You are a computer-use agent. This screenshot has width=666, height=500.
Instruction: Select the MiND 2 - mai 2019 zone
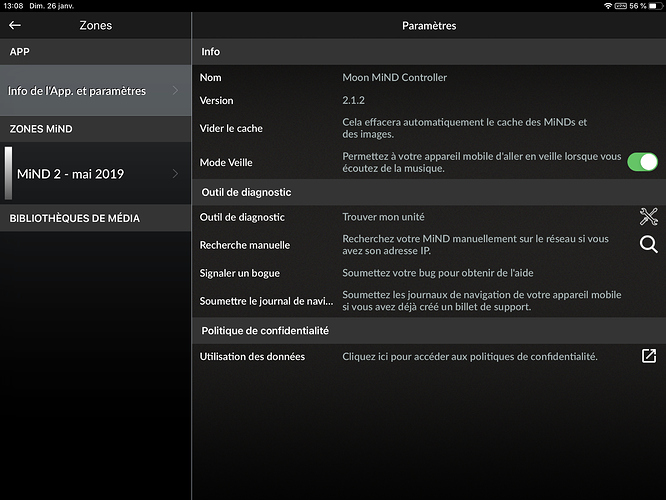click(x=96, y=173)
